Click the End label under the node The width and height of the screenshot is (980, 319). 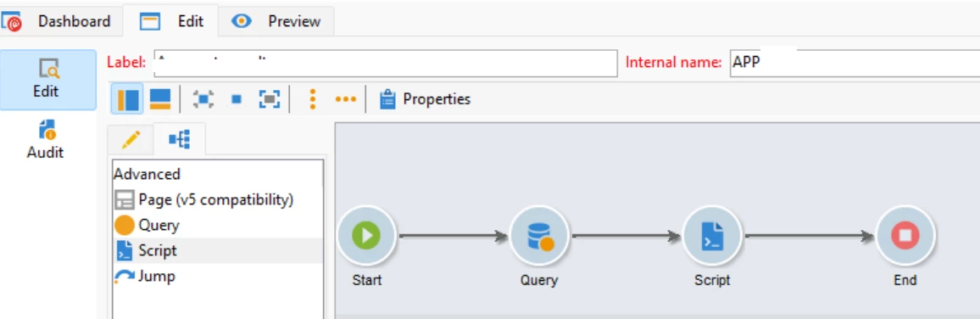click(905, 280)
